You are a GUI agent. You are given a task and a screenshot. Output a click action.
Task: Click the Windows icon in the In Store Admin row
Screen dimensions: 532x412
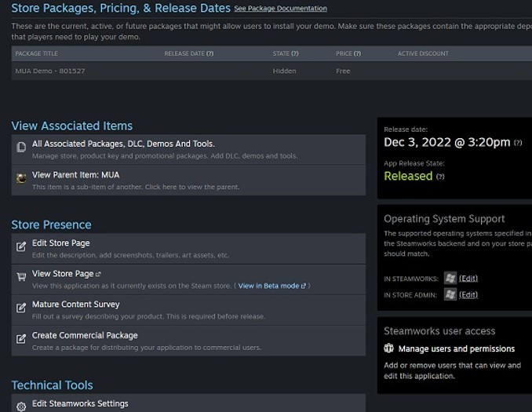click(450, 294)
